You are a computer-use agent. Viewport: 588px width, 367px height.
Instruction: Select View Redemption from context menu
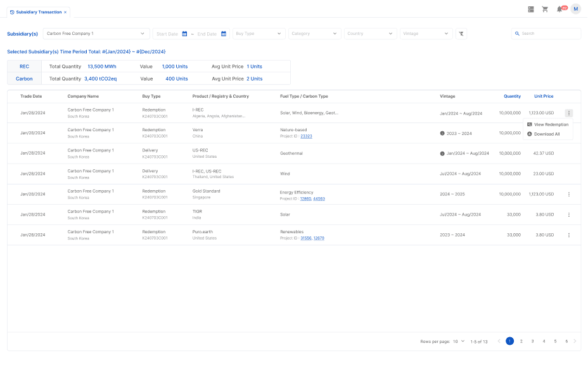551,124
